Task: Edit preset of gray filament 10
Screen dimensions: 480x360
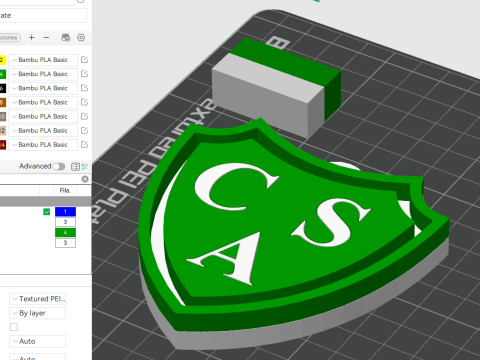Action: (84, 116)
